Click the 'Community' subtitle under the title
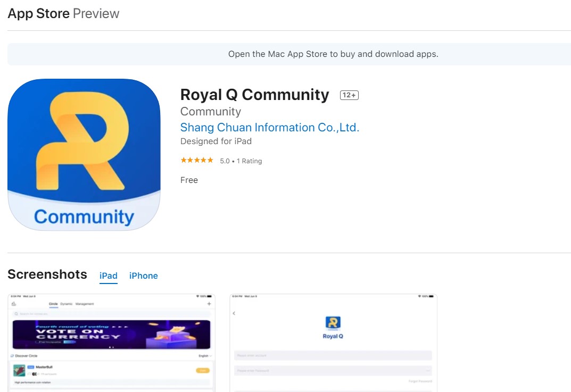 point(211,111)
